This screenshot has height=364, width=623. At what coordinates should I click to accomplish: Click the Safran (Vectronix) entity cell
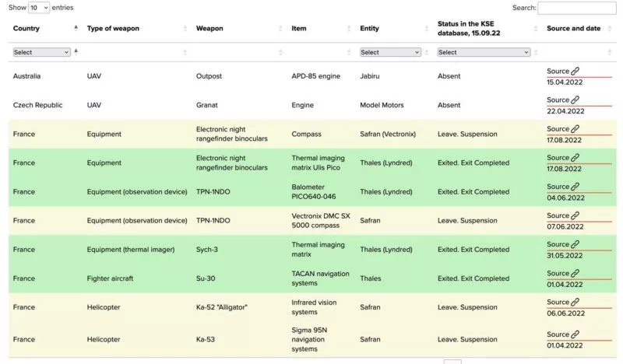(x=388, y=135)
